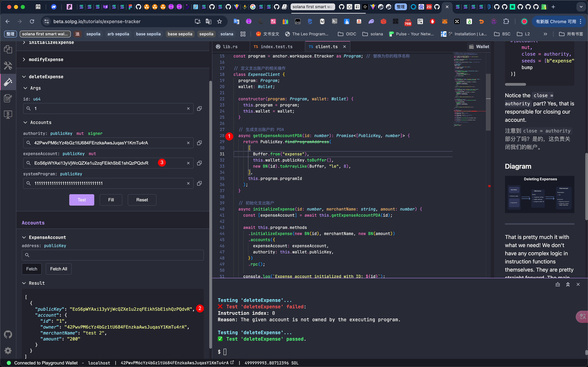This screenshot has height=367, width=588.
Task: Open the Programs presentation sidebar icon
Action: pos(8,114)
